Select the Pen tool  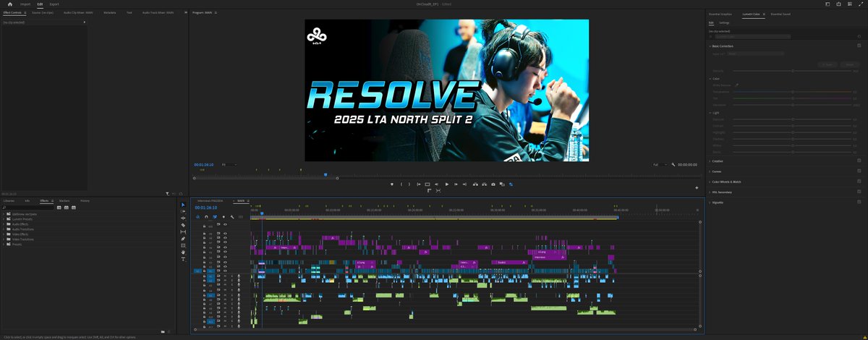tap(183, 239)
